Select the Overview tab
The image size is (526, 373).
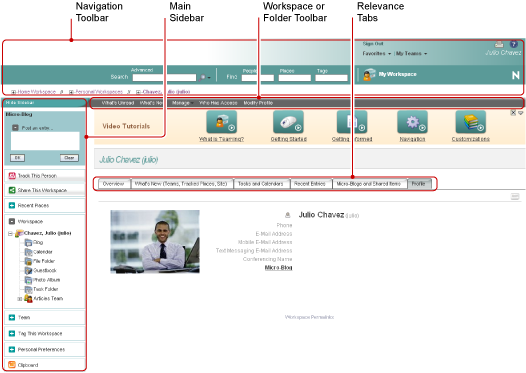(113, 184)
